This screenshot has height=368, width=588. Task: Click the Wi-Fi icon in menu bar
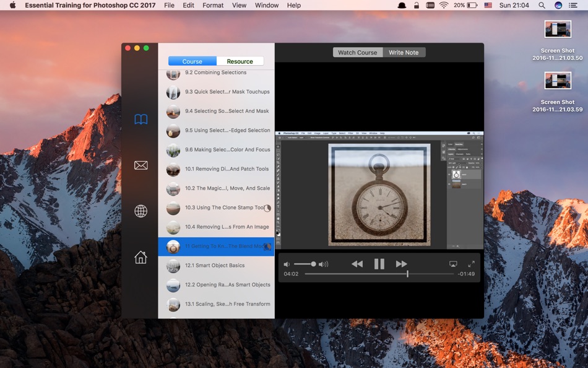[x=444, y=5]
